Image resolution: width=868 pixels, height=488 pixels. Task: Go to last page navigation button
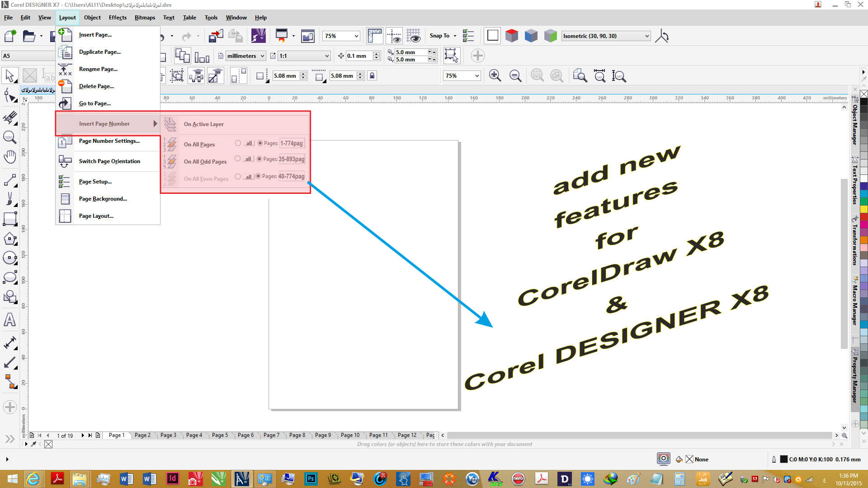pyautogui.click(x=90, y=435)
